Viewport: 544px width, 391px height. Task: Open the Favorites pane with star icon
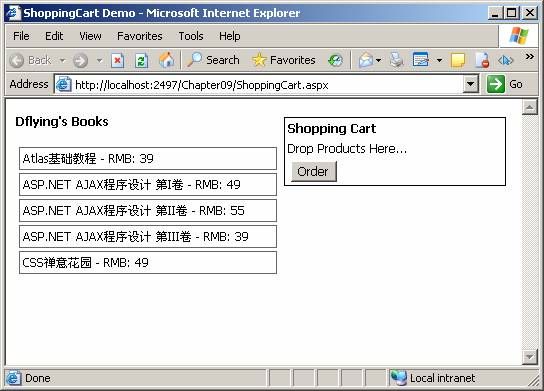pos(284,60)
